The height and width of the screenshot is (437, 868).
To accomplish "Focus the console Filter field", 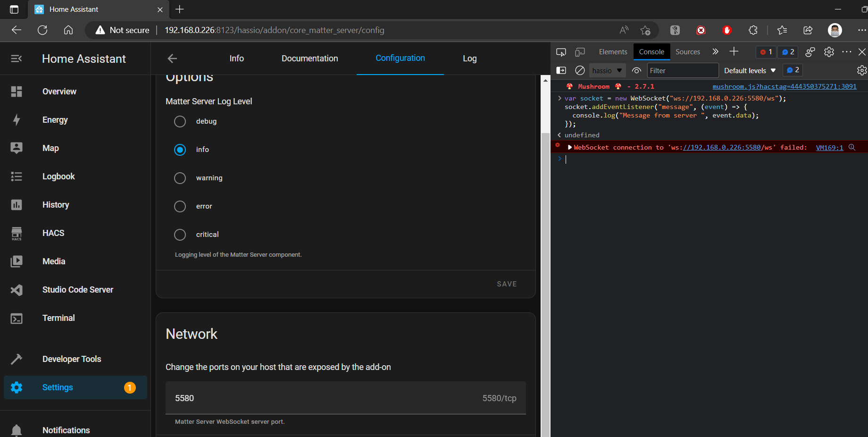I will pos(683,70).
